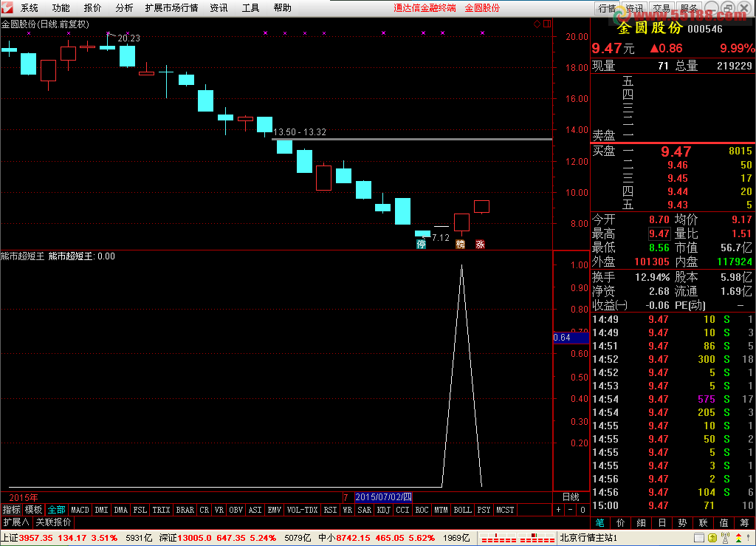Click the 服务 button at top right

click(x=689, y=8)
